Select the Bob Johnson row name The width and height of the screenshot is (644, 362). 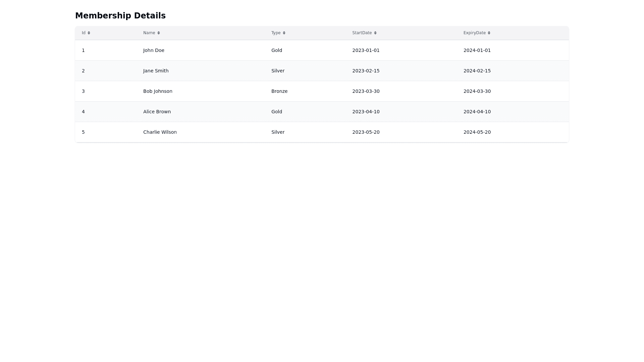tap(158, 91)
